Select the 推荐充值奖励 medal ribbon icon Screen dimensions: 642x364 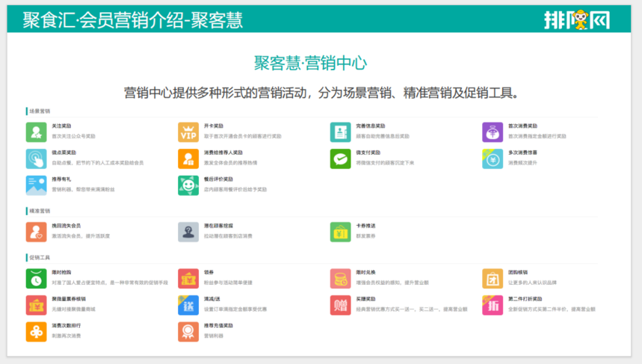click(x=188, y=332)
